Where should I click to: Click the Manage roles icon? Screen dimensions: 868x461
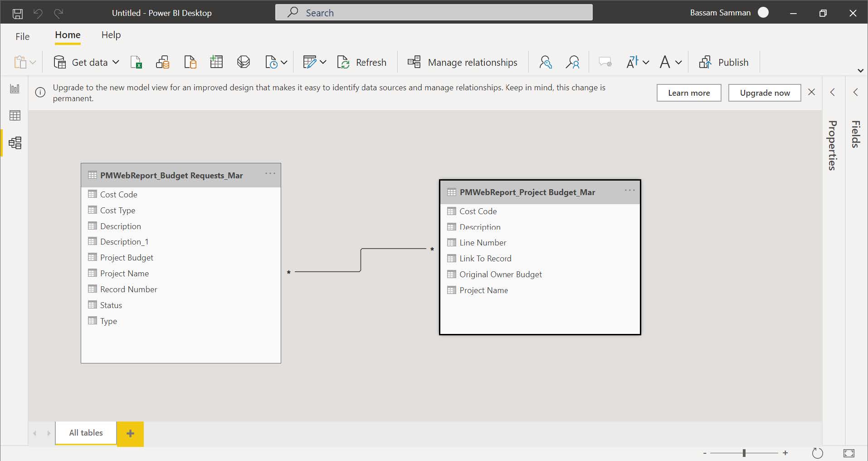[x=546, y=62]
